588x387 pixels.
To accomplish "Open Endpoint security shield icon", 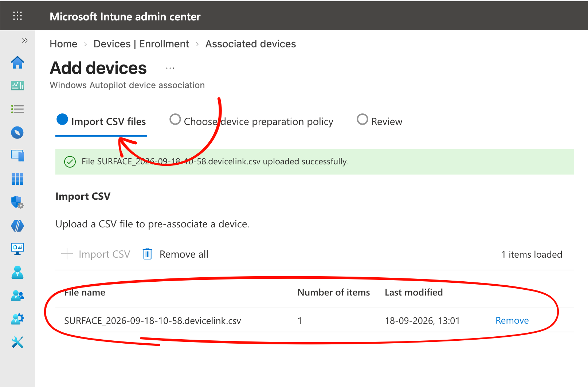I will click(17, 202).
